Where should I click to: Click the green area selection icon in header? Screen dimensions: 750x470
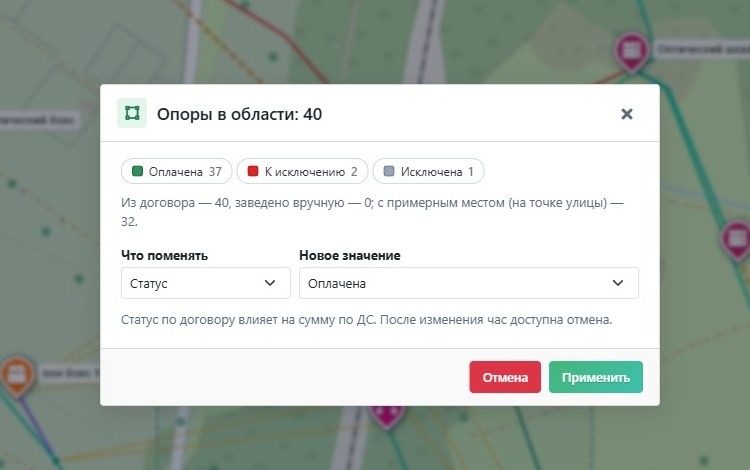[132, 113]
